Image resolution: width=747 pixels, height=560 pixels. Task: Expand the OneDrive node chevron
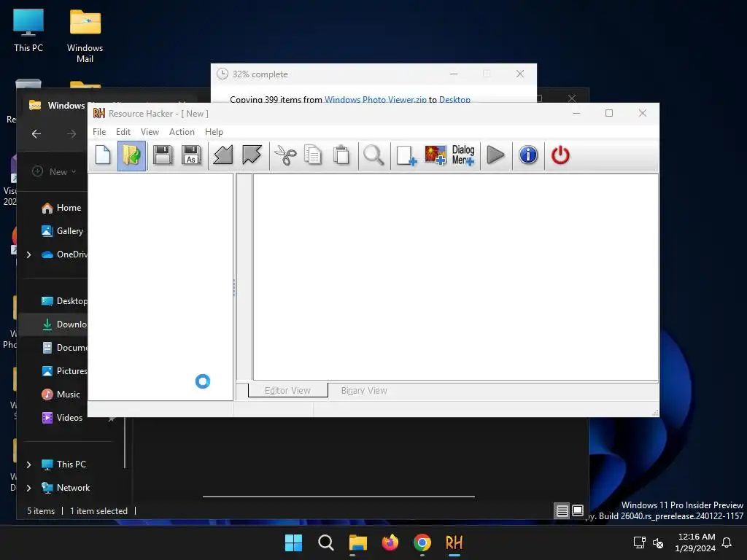click(28, 254)
